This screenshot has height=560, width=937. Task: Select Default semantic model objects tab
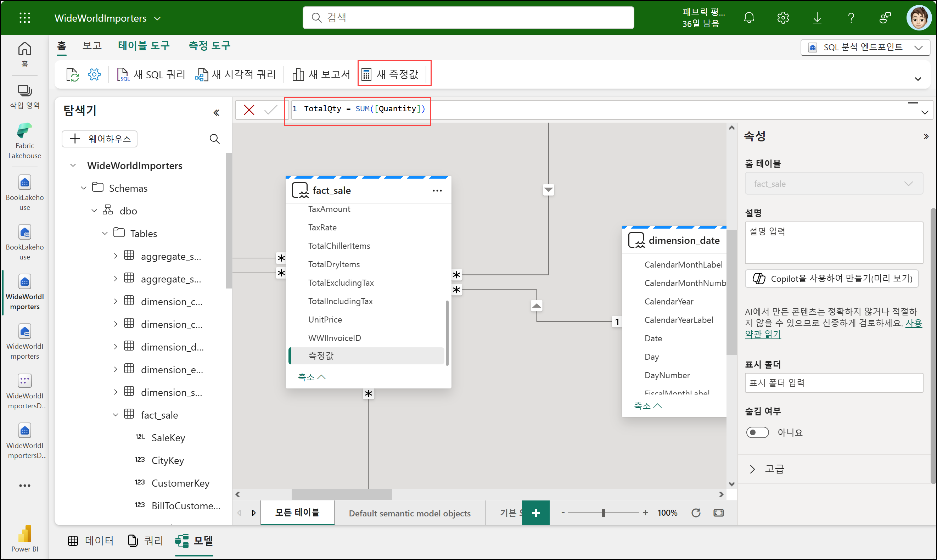(410, 513)
